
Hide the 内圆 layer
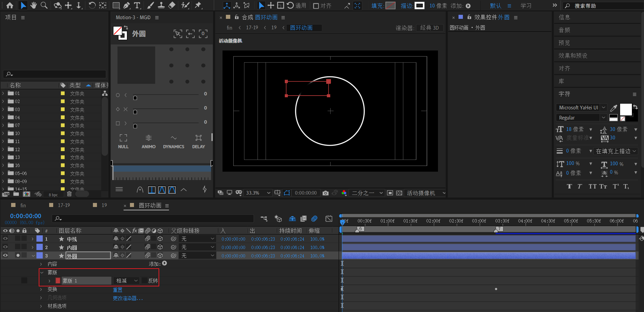point(5,247)
